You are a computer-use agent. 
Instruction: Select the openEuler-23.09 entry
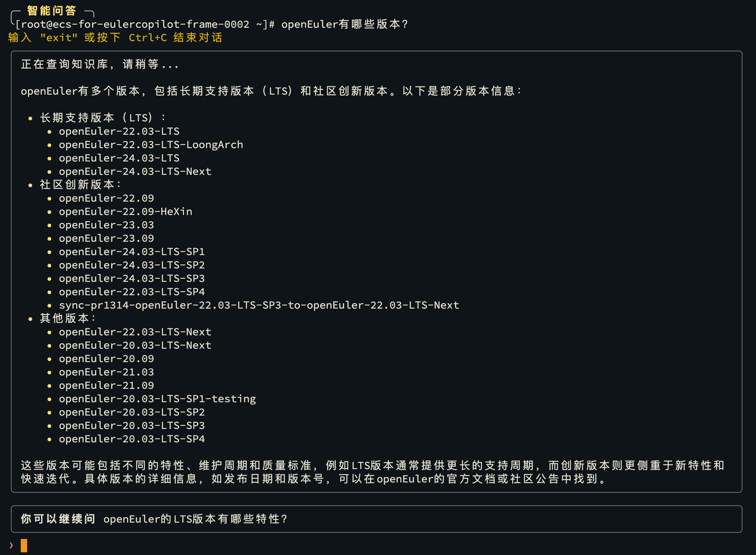pos(107,238)
